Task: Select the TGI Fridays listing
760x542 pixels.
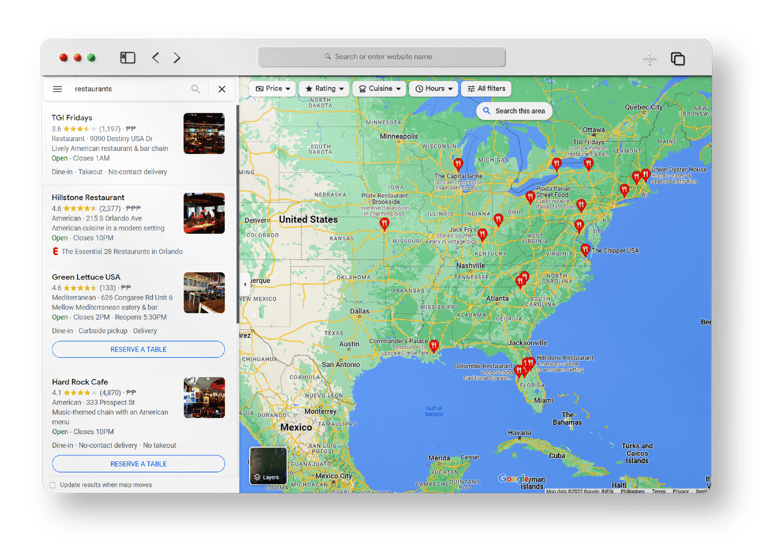Action: (72, 117)
